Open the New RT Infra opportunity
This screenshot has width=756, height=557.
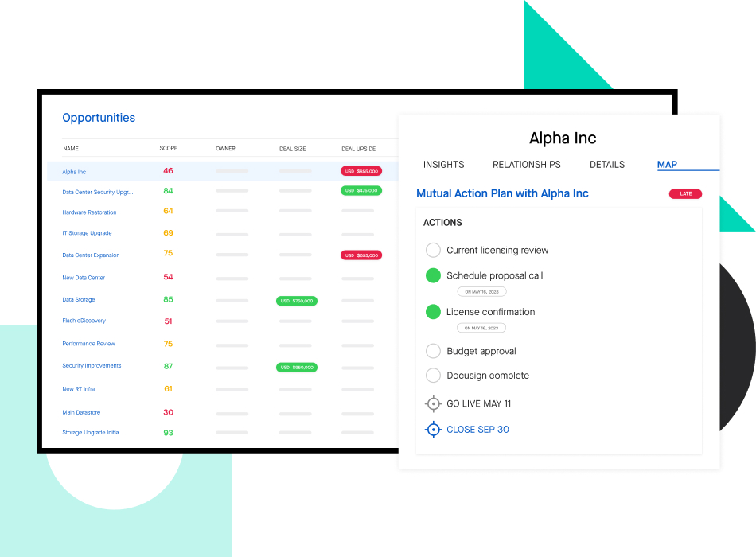(79, 388)
